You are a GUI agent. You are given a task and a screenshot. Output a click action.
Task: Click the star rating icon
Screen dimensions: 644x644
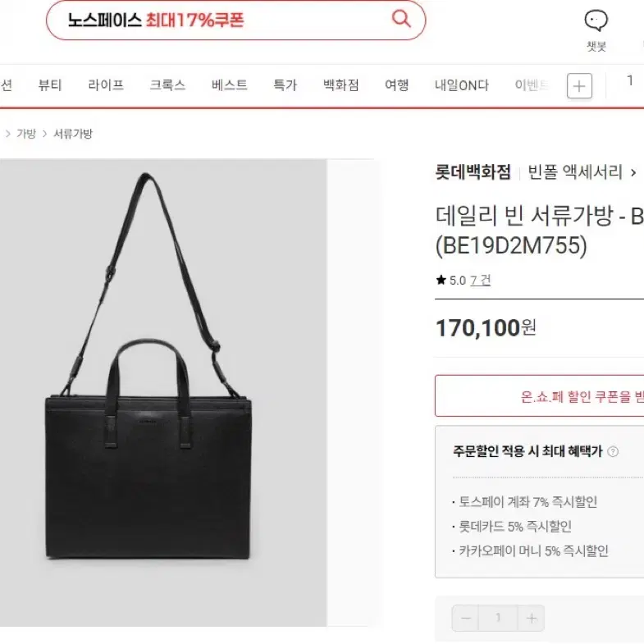441,280
